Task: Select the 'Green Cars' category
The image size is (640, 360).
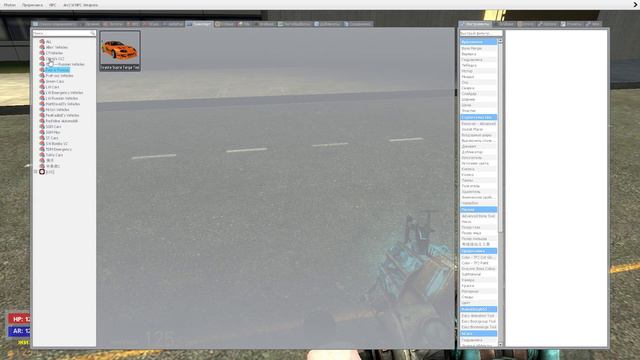Action: tap(55, 81)
